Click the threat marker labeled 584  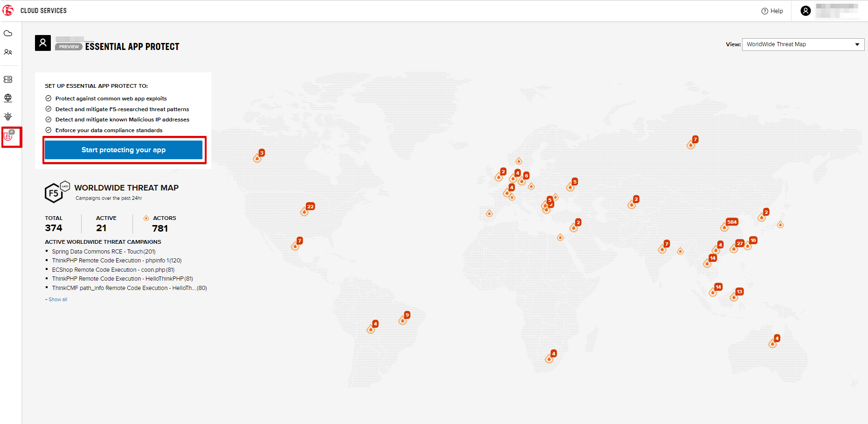point(729,225)
